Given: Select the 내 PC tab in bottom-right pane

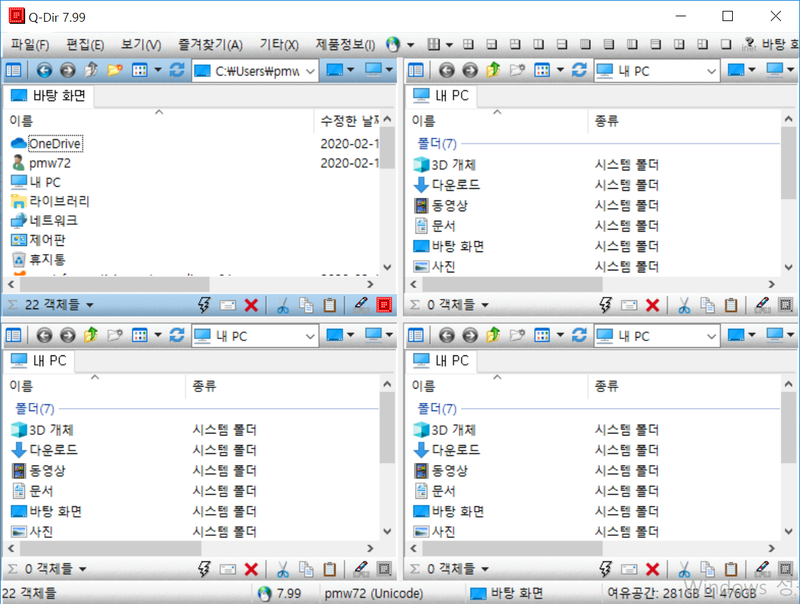Looking at the screenshot, I should (441, 361).
